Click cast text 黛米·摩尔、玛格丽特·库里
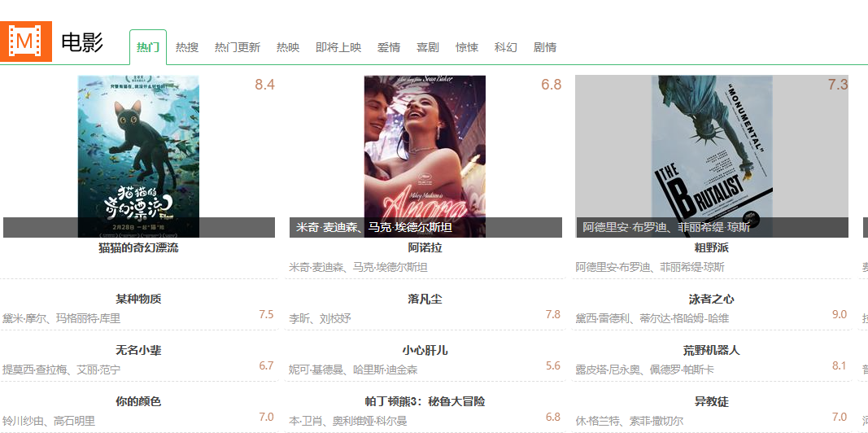The height and width of the screenshot is (433, 868). (62, 318)
